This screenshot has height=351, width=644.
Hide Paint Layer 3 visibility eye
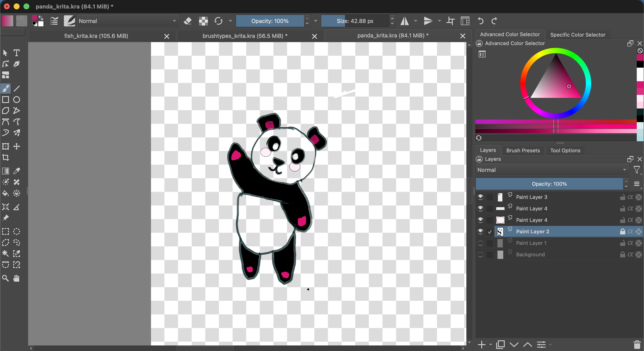pos(480,197)
